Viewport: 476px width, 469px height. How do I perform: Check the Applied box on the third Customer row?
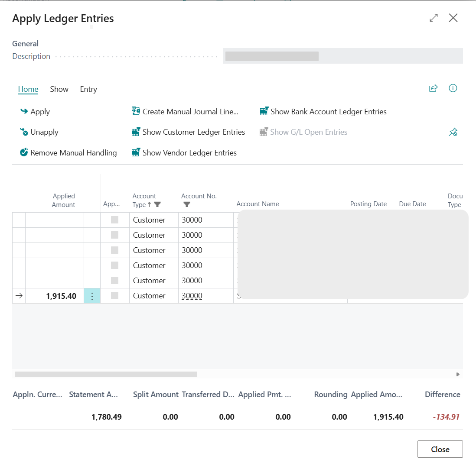[114, 250]
